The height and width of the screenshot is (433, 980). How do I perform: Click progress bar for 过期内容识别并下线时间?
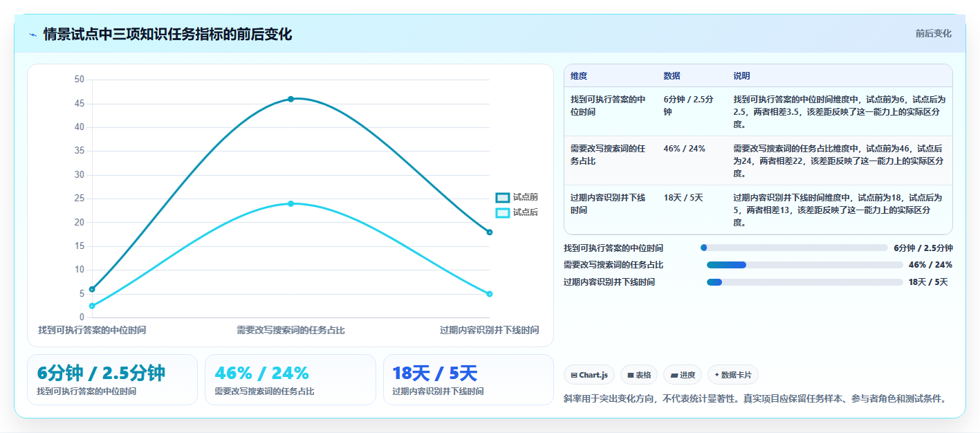click(805, 282)
